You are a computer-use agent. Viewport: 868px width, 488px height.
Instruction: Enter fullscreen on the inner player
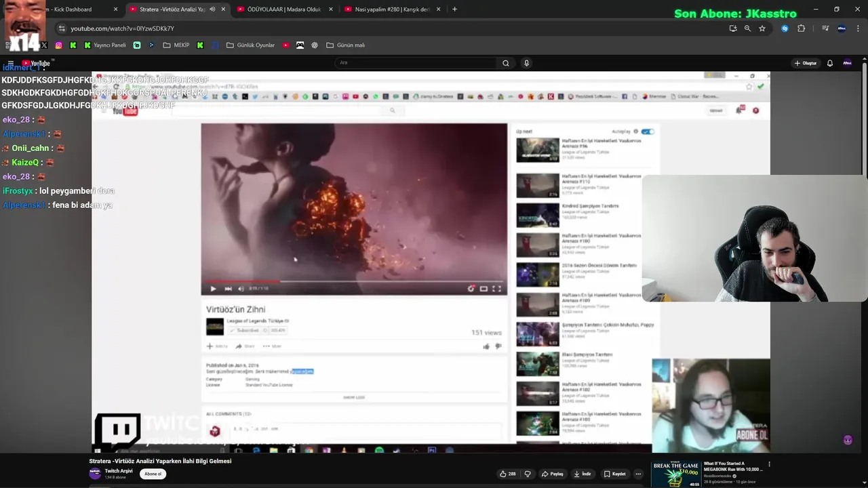pyautogui.click(x=496, y=289)
